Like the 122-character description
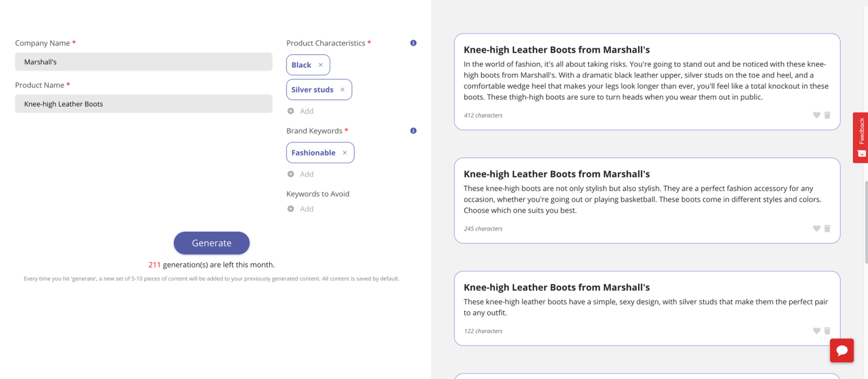Screen dimensions: 868x379 [x=816, y=331]
